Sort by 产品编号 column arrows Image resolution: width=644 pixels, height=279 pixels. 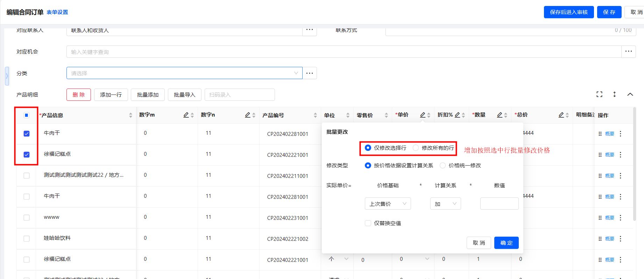pyautogui.click(x=315, y=115)
